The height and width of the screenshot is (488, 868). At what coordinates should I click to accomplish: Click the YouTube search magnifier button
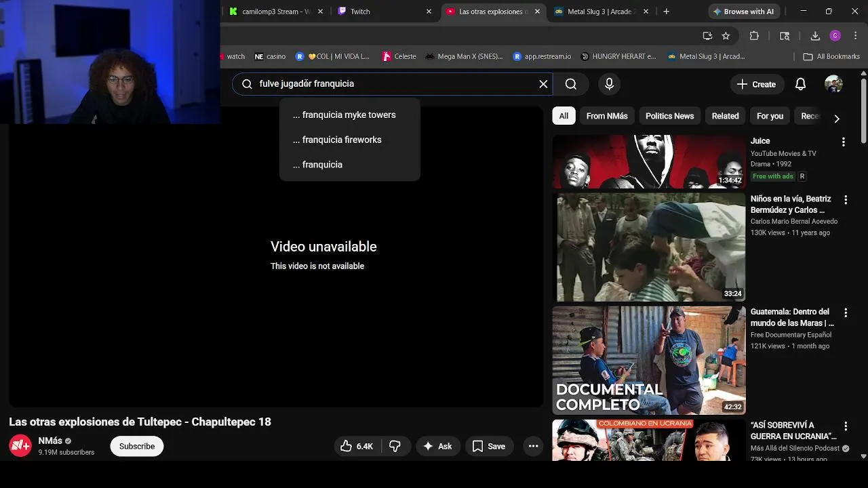click(x=571, y=84)
